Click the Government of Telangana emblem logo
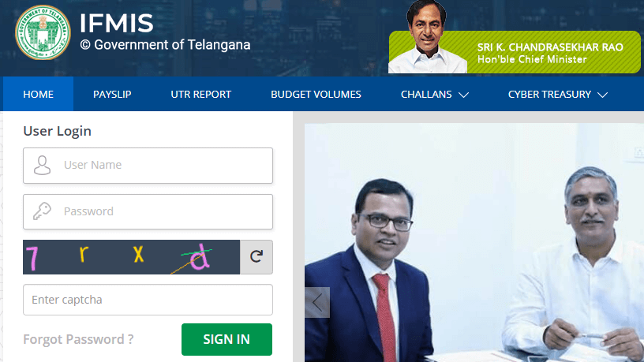 click(x=43, y=32)
